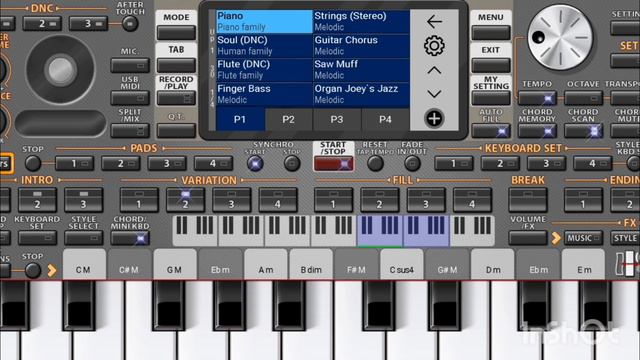Toggle the OCTAVE button

coord(583,98)
